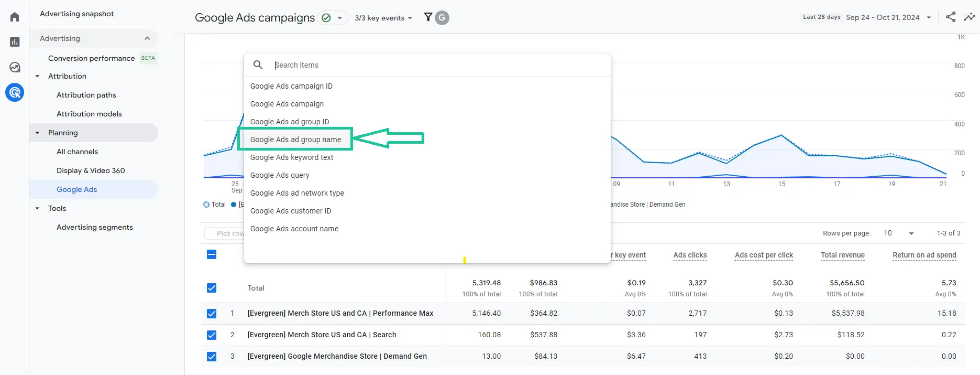Toggle the header select-all checkbox
Screen dimensions: 980x375
tap(212, 254)
